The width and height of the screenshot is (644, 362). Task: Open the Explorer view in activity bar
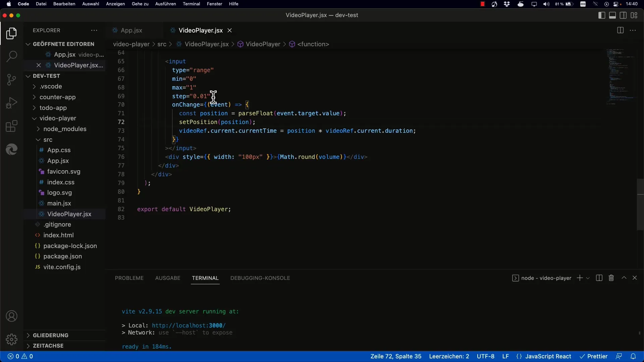[11, 34]
